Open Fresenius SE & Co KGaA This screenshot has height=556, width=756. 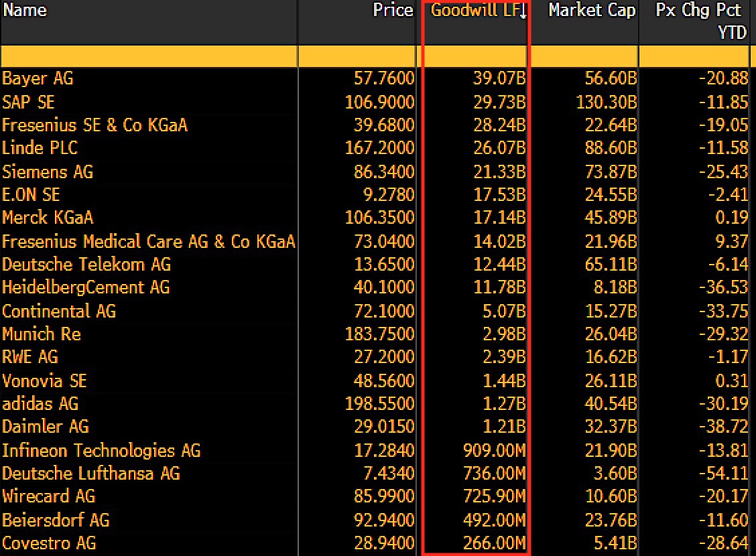[94, 125]
